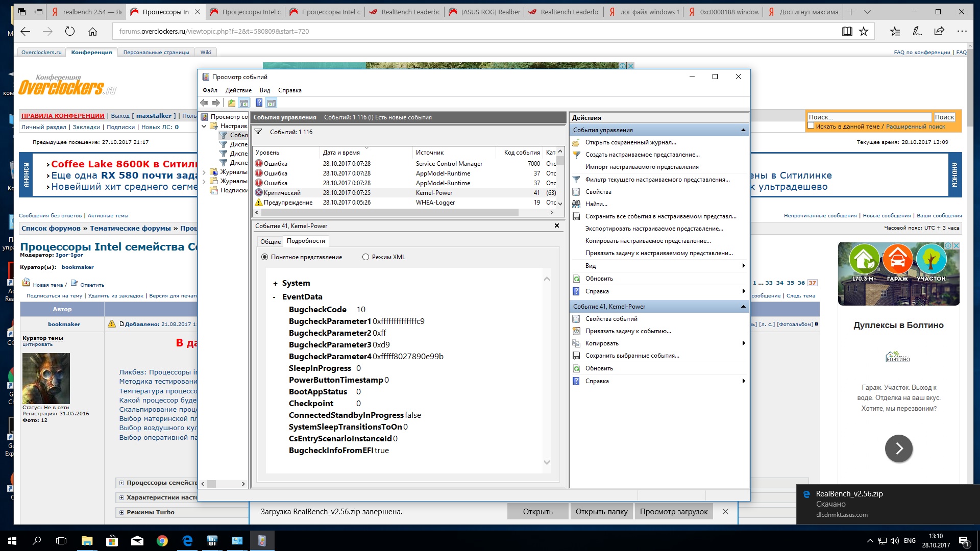This screenshot has width=980, height=551.
Task: Click the blue Help icon in toolbar
Action: tap(259, 103)
